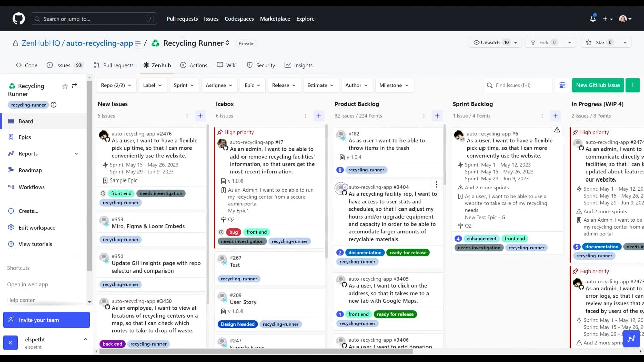Open Marketplace in top navigation
Viewport: 644px width, 362px height.
click(275, 19)
